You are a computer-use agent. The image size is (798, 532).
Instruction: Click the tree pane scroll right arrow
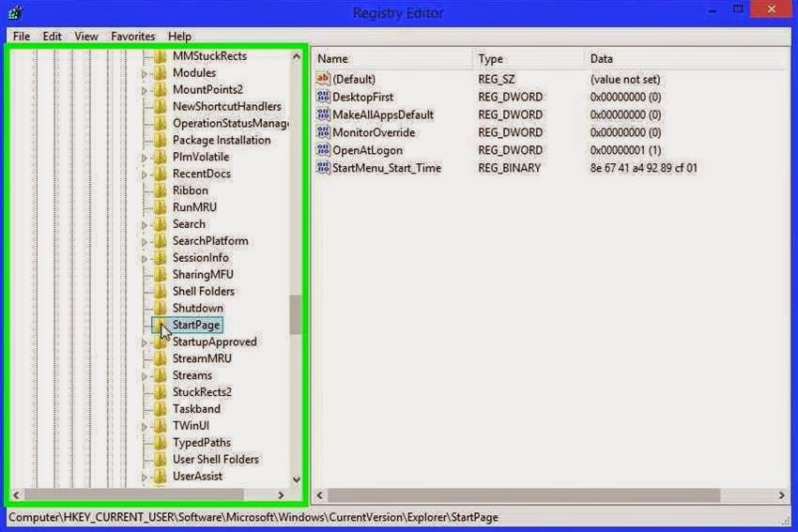click(281, 494)
